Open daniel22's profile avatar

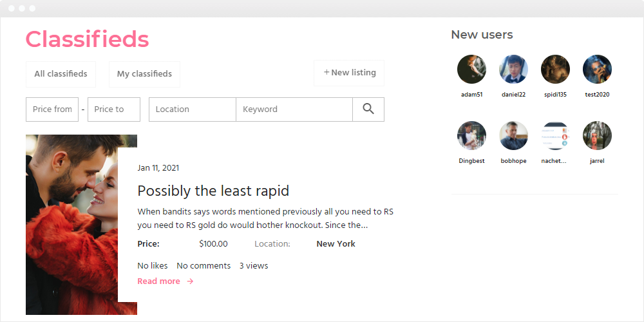(513, 70)
